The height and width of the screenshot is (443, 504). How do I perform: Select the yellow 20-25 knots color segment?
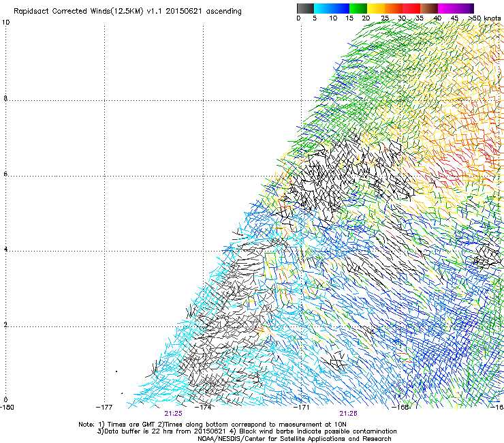(x=376, y=8)
